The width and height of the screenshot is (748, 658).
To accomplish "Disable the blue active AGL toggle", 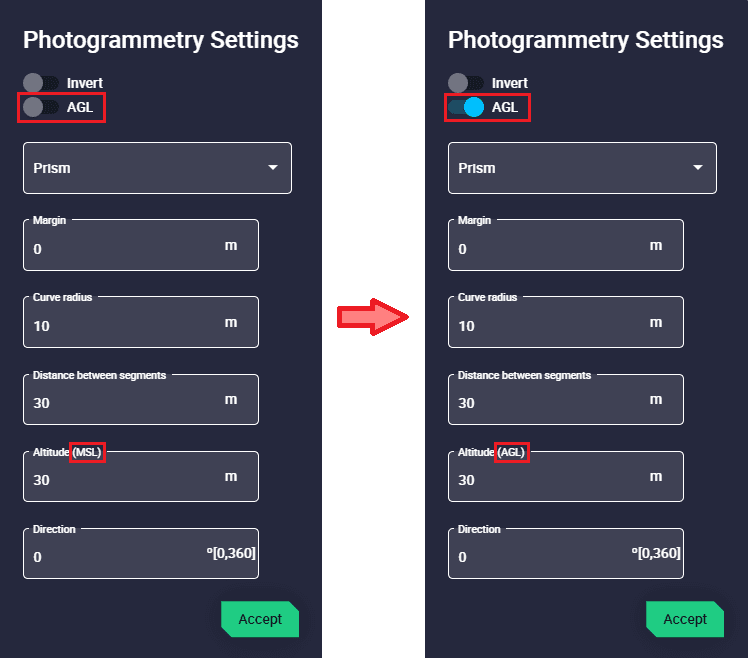I will [x=466, y=107].
